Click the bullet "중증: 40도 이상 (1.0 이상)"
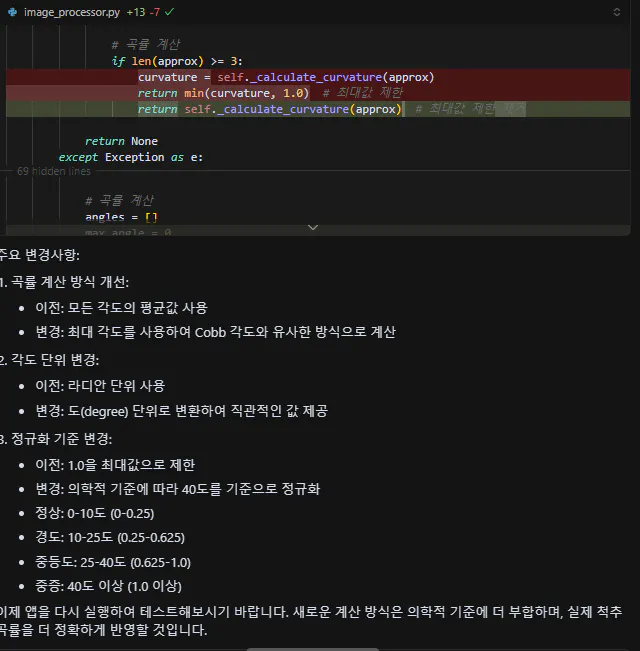The height and width of the screenshot is (651, 640). pos(108,586)
